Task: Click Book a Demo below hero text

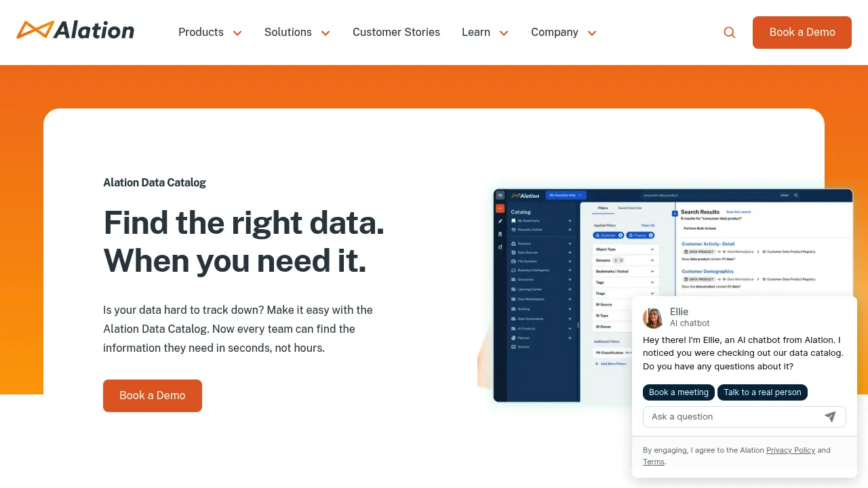Action: (x=153, y=396)
